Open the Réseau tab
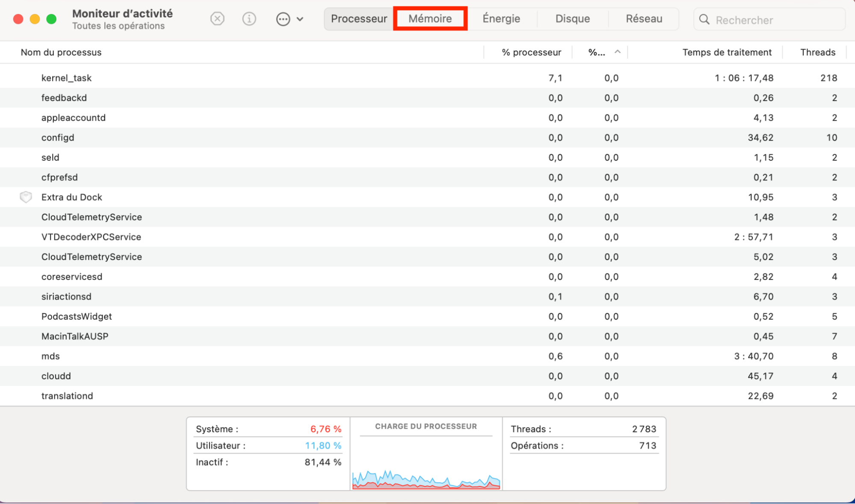The height and width of the screenshot is (504, 855). coord(644,19)
